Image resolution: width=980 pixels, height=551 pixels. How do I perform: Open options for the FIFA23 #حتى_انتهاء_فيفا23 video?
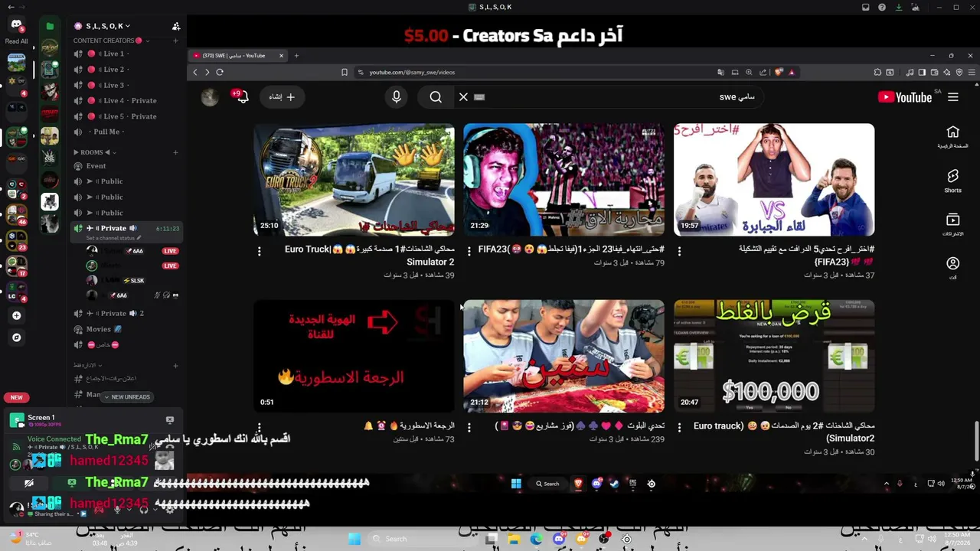click(x=469, y=251)
